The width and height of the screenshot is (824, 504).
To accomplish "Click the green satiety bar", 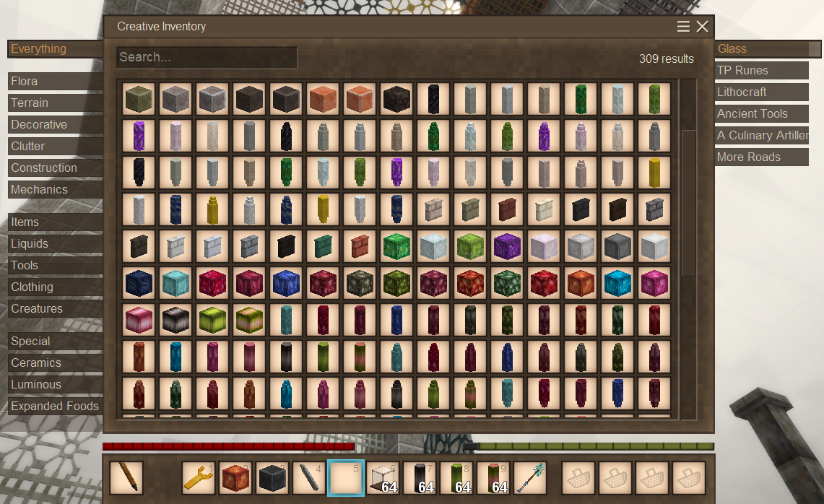I will 589,447.
